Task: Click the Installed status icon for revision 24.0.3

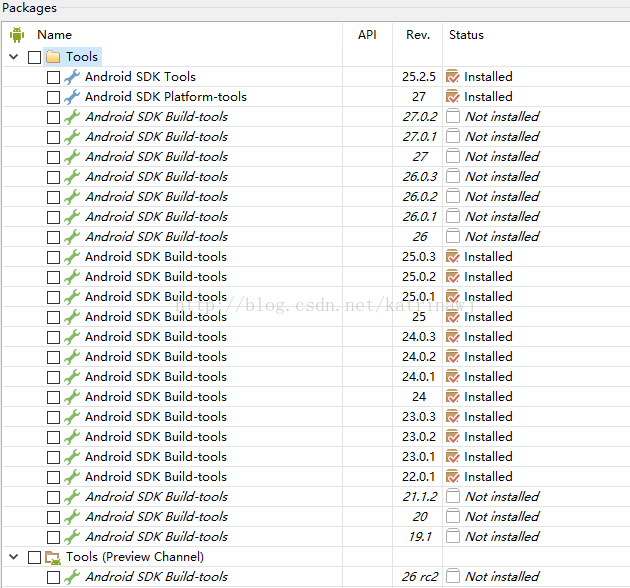Action: (453, 337)
